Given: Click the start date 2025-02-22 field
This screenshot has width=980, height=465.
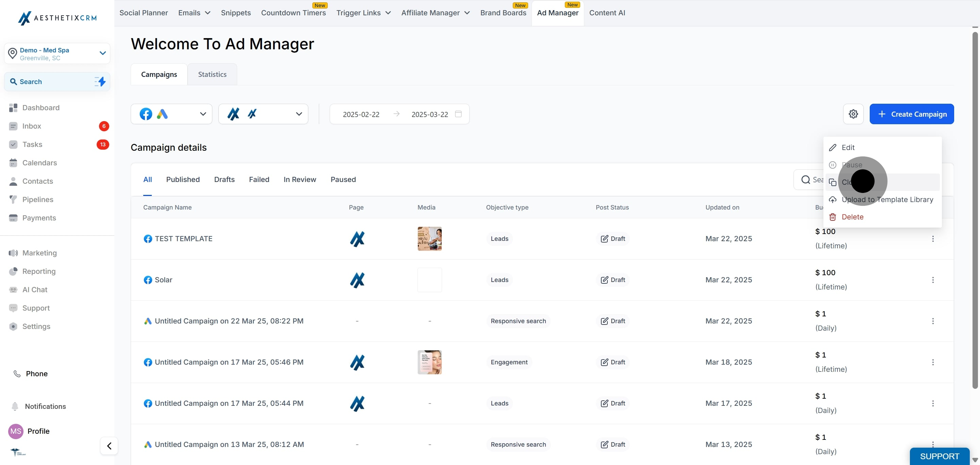Looking at the screenshot, I should pyautogui.click(x=361, y=114).
